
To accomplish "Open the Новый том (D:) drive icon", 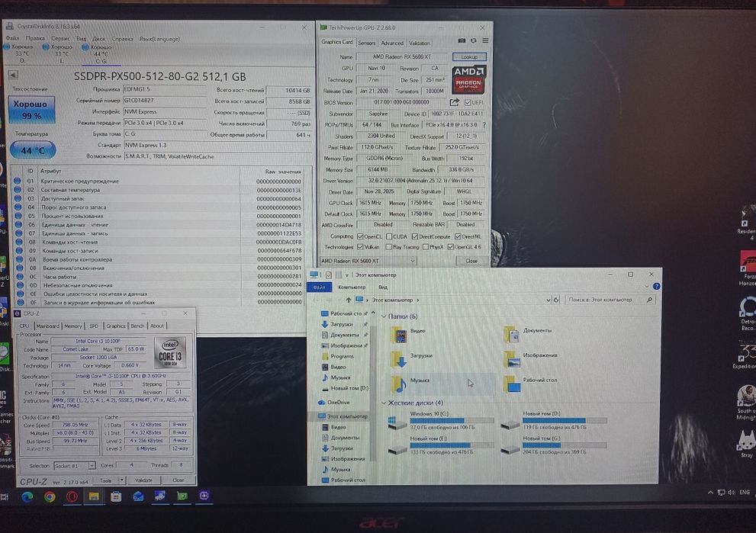I will 510,424.
